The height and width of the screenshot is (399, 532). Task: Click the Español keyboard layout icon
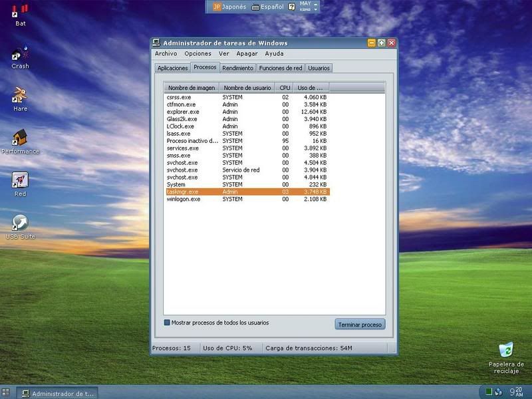(255, 7)
